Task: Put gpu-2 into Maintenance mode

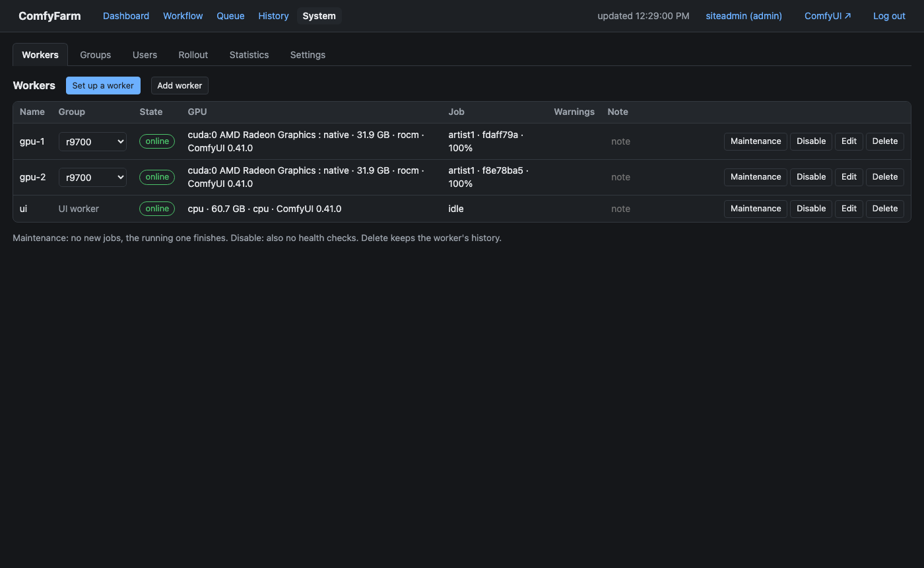Action: coord(756,177)
